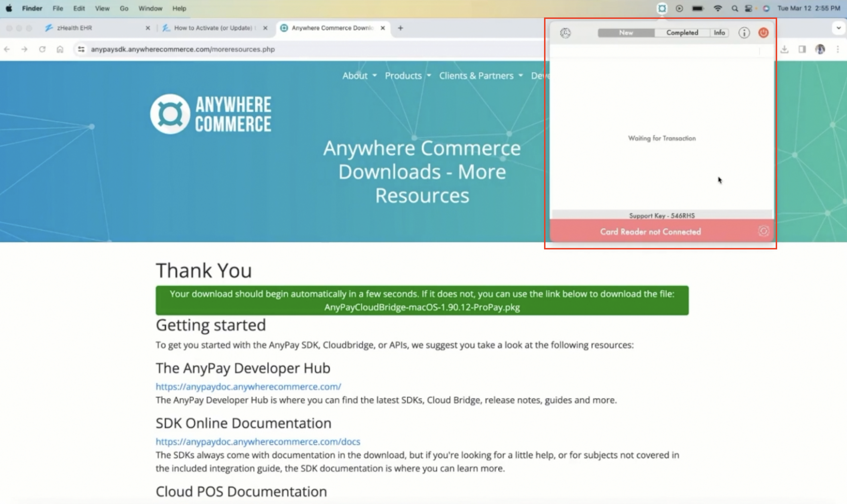Close the How to Activate tab
Screen dimensions: 847x504
coord(265,28)
